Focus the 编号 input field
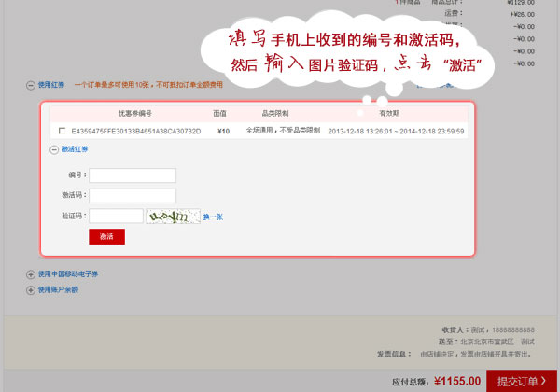This screenshot has height=392, width=560. pyautogui.click(x=133, y=175)
